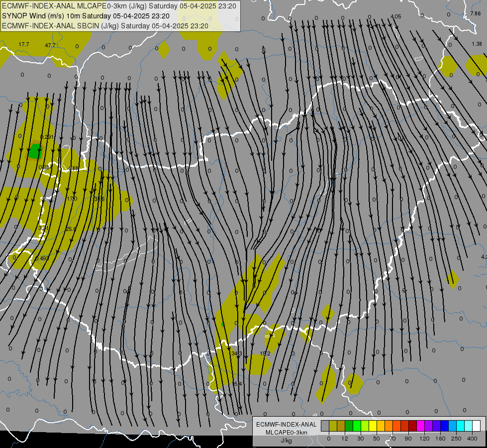Click the legend title MLCAPE0-3km
Screen dimensions: 487x448
click(287, 433)
